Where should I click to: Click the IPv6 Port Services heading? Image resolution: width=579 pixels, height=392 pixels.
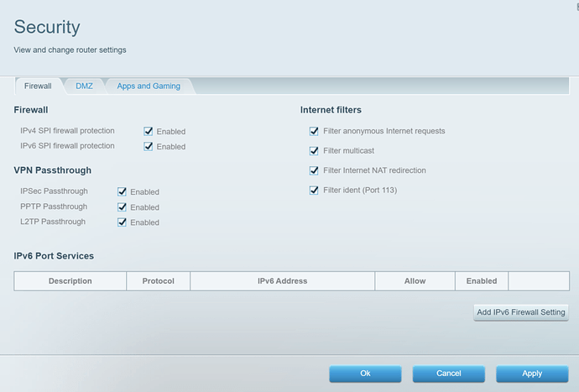(54, 256)
